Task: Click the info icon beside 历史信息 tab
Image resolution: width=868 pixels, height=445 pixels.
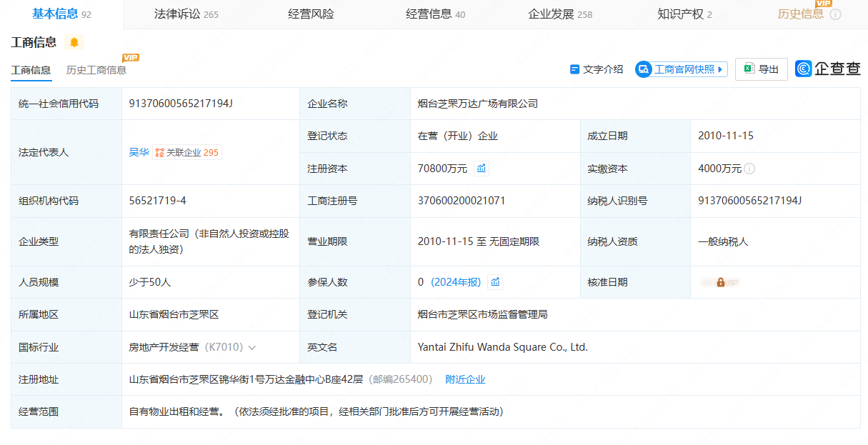Action: (x=835, y=14)
